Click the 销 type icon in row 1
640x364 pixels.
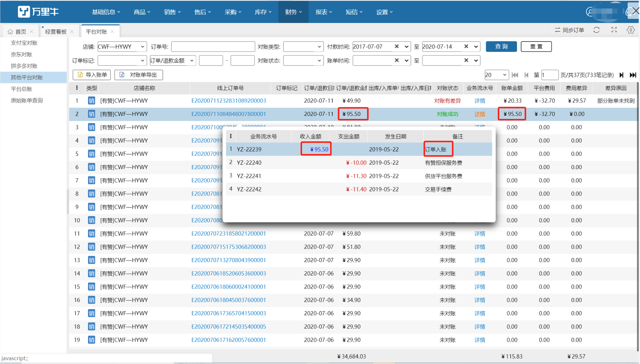coord(91,101)
